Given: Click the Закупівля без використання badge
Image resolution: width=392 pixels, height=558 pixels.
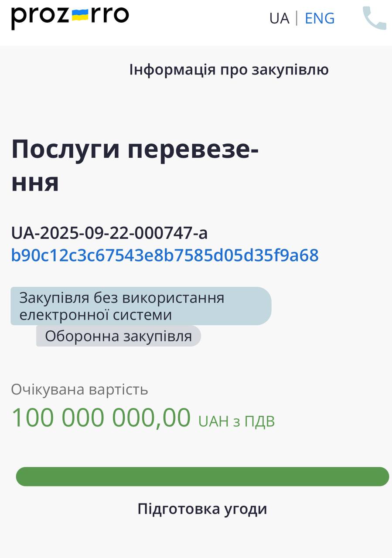Looking at the screenshot, I should pos(122,298).
